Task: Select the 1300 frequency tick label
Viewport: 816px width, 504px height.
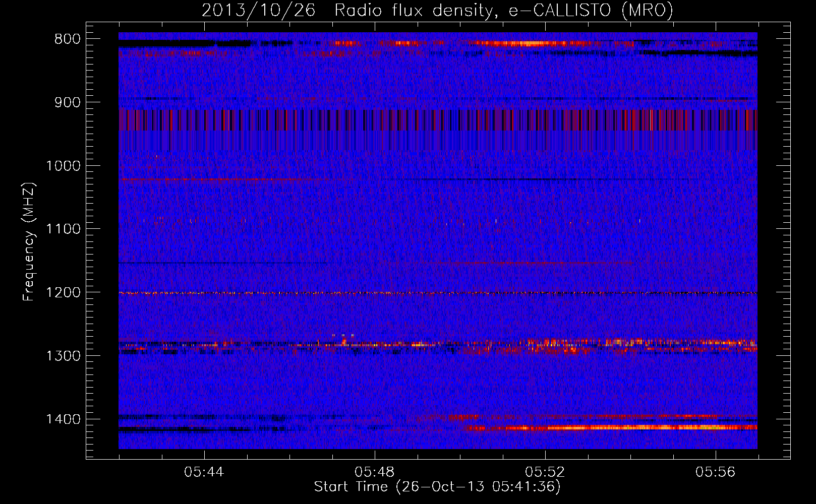Action: [x=63, y=356]
